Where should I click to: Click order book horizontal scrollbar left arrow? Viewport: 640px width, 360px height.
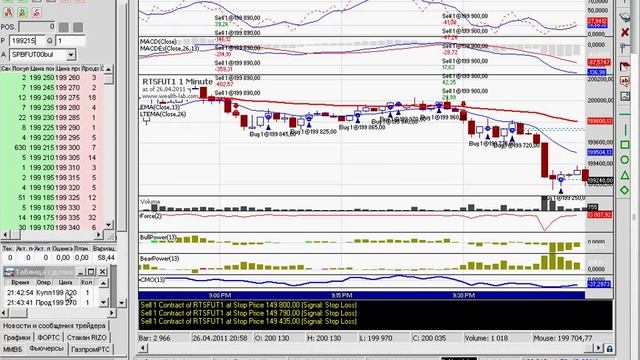[x=5, y=235]
